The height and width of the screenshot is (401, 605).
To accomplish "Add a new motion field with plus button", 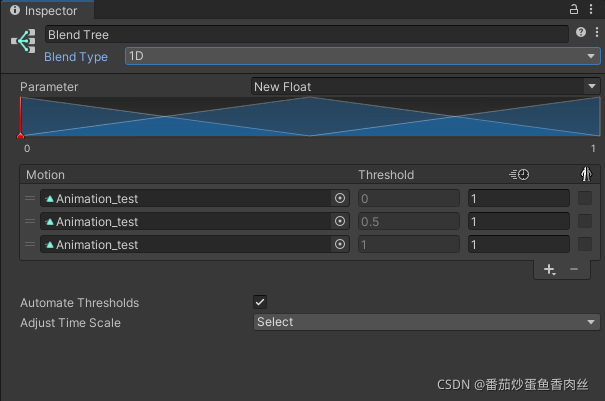I will pyautogui.click(x=549, y=269).
